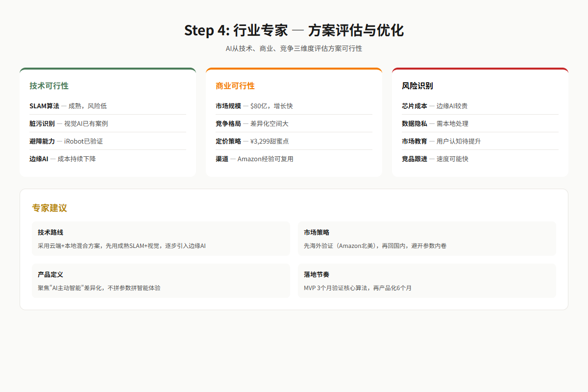Select the 边缘AI — 成本持续下降 row

pos(108,159)
